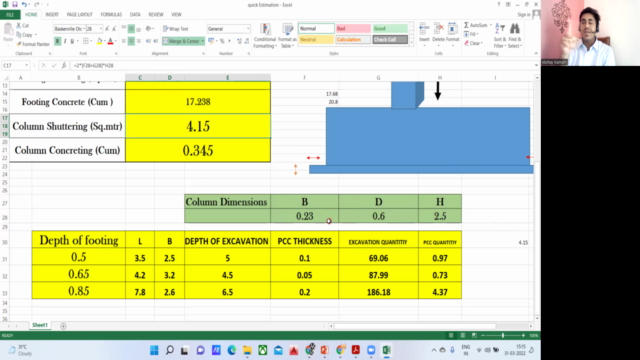
Task: Click the Insert Function fx icon
Action: pyautogui.click(x=64, y=65)
